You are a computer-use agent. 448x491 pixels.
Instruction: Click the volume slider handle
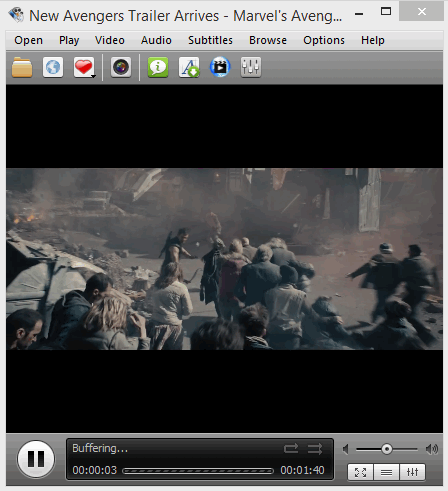click(387, 449)
